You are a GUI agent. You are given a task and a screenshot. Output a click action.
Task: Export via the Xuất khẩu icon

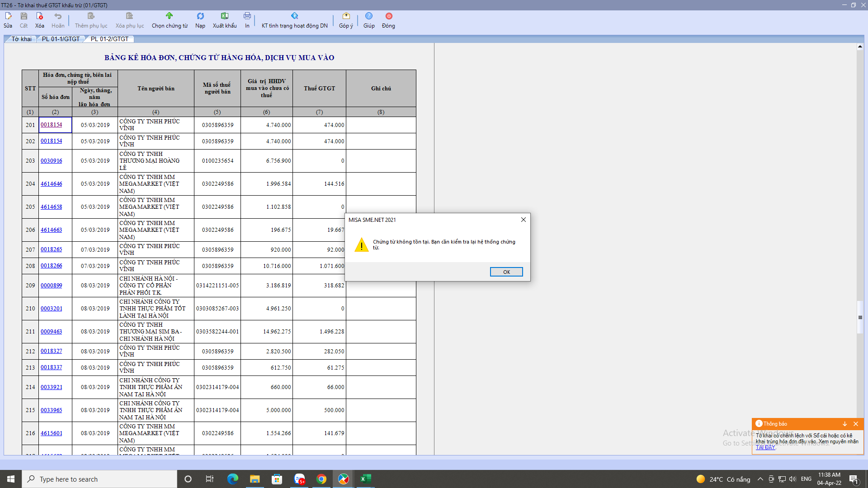(x=225, y=20)
